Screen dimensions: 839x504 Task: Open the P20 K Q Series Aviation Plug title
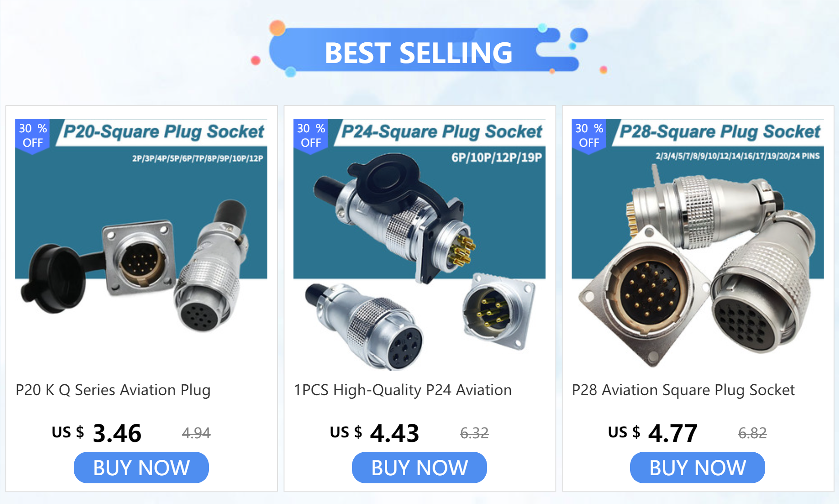point(113,390)
